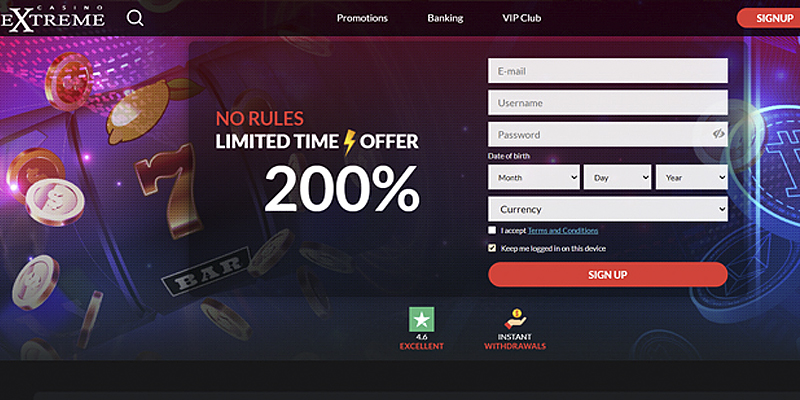Open the Currency dropdown

click(x=608, y=209)
